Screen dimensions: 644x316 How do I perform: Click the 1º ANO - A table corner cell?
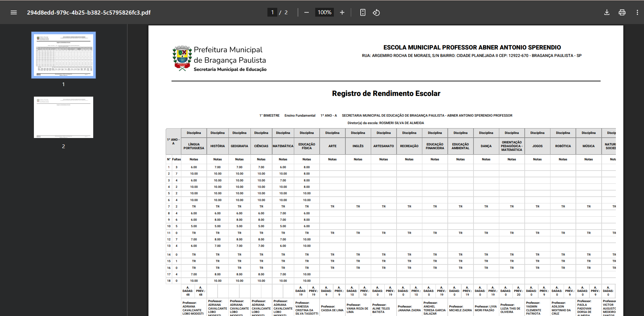pos(173,142)
